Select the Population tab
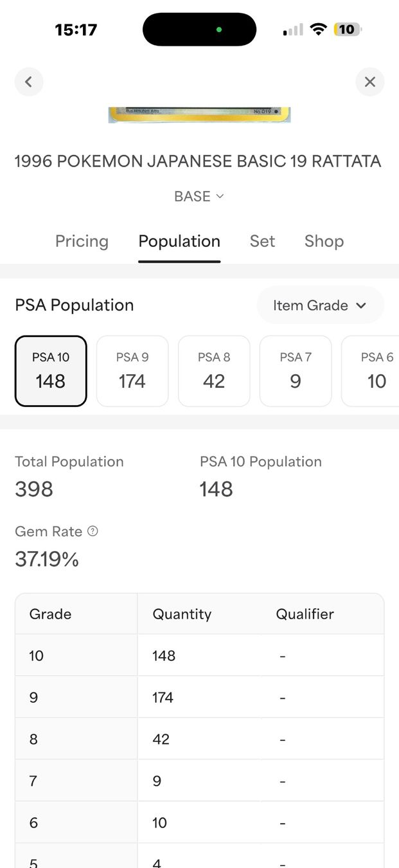 (x=179, y=241)
